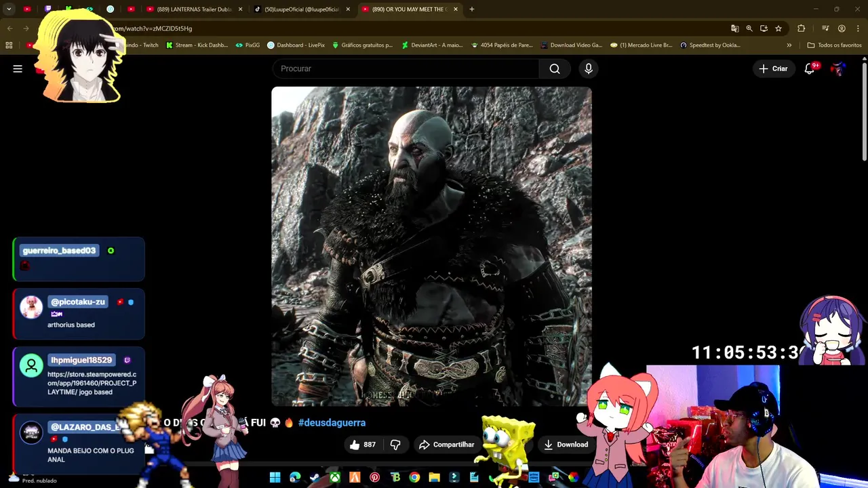The width and height of the screenshot is (868, 488).
Task: Open Download Video Ga... bookmark
Action: (571, 45)
